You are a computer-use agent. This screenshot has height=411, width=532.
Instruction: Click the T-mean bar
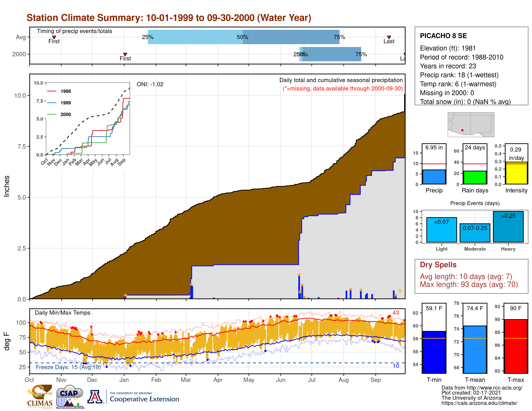(475, 349)
